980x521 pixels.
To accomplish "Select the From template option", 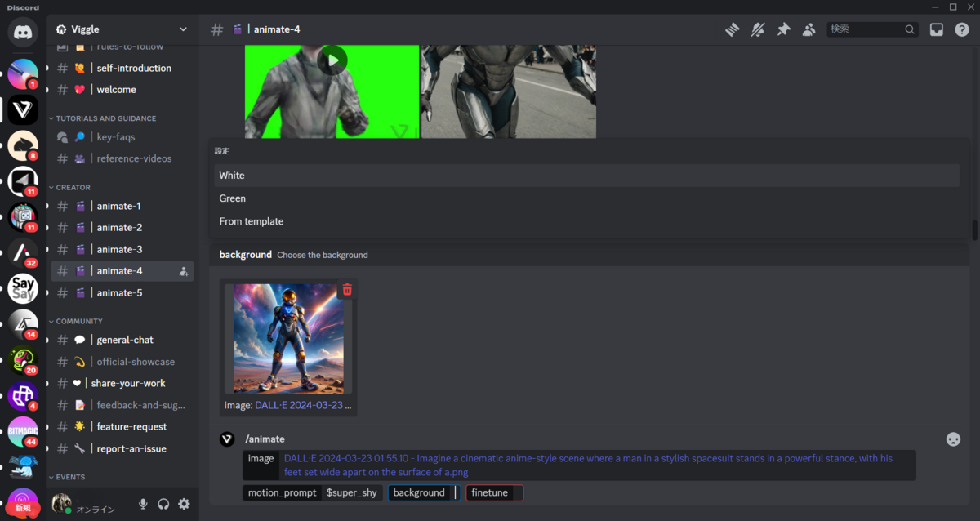I will (x=587, y=221).
